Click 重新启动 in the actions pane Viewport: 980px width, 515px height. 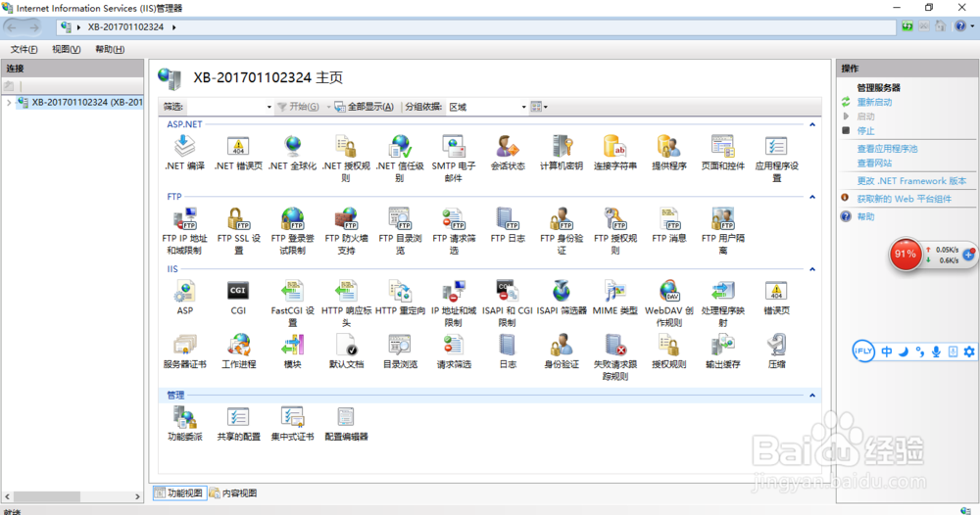[874, 103]
